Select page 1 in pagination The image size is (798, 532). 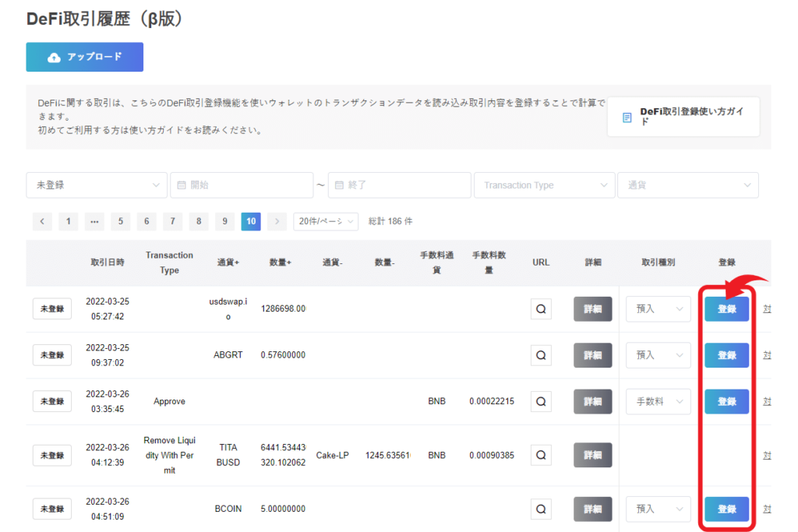click(x=69, y=221)
